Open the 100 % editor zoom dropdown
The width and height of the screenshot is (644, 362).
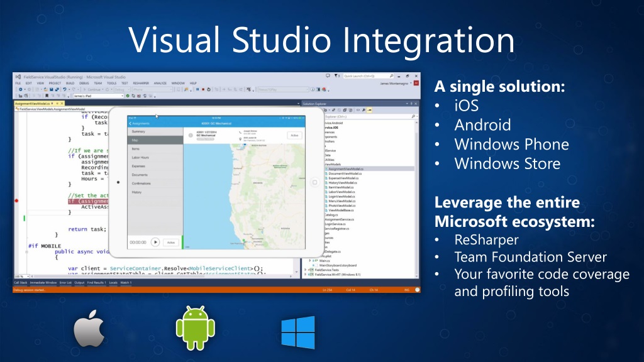(22, 277)
